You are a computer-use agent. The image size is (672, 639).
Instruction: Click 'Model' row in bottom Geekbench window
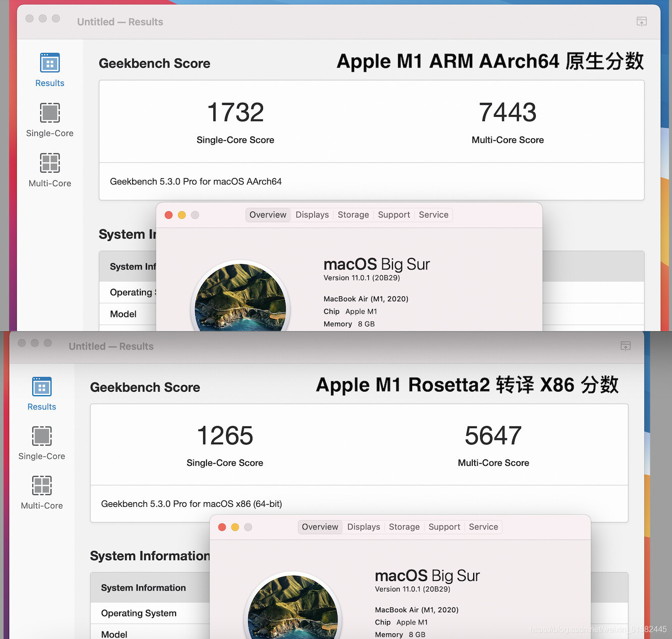[x=150, y=632]
